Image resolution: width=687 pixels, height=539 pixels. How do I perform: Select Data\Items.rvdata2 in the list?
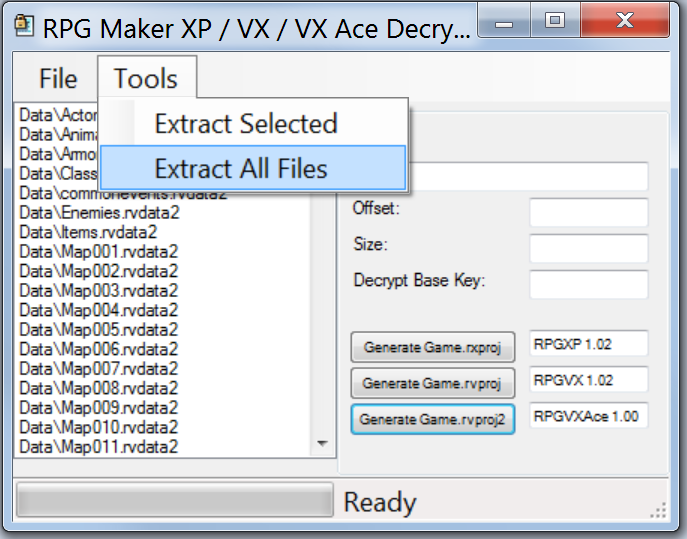(x=88, y=232)
